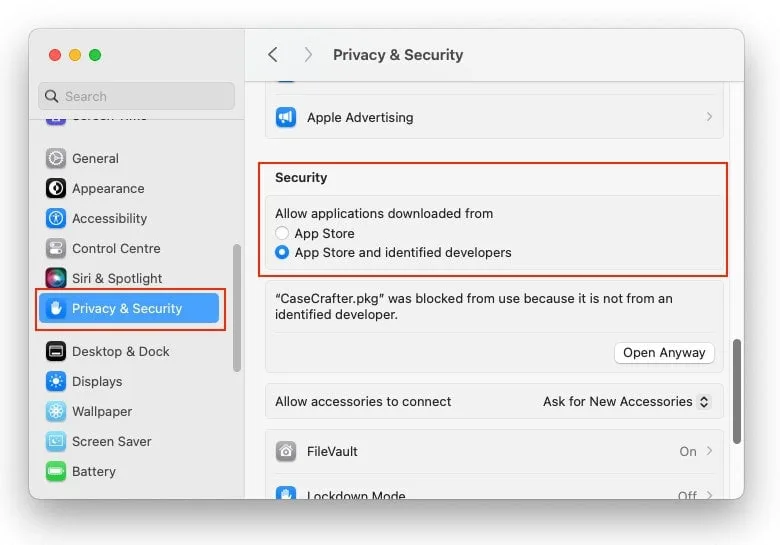780x545 pixels.
Task: Expand the FileVault settings chevron
Action: [x=709, y=451]
